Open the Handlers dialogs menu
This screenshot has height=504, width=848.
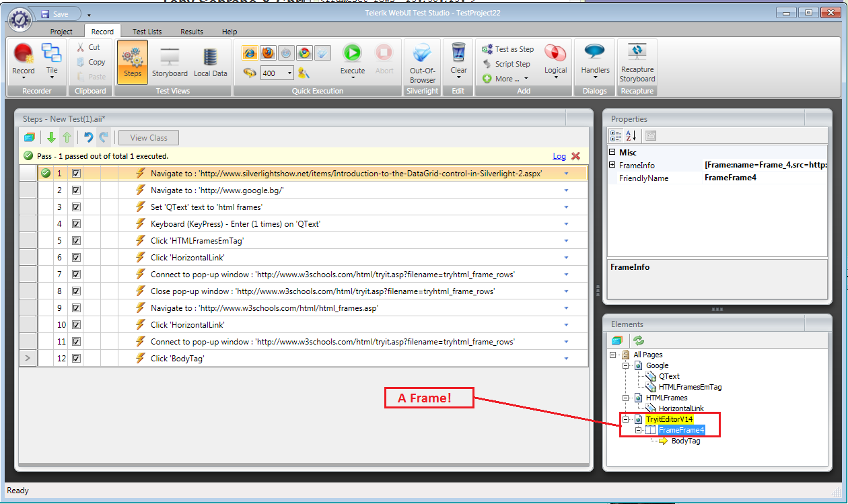point(596,61)
